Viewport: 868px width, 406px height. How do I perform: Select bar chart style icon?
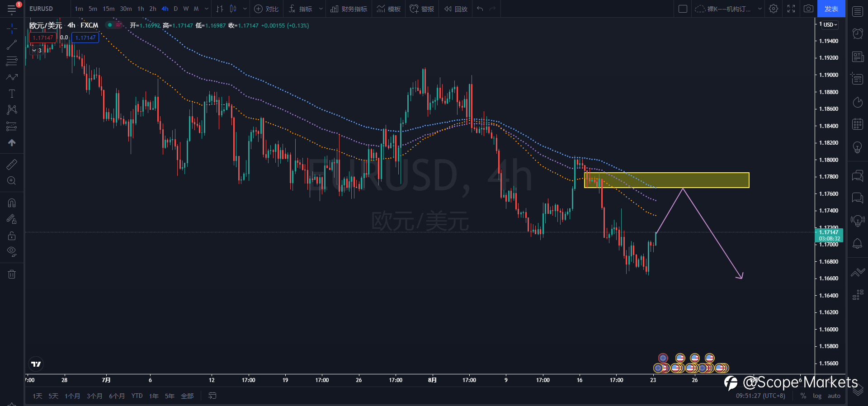[x=220, y=9]
